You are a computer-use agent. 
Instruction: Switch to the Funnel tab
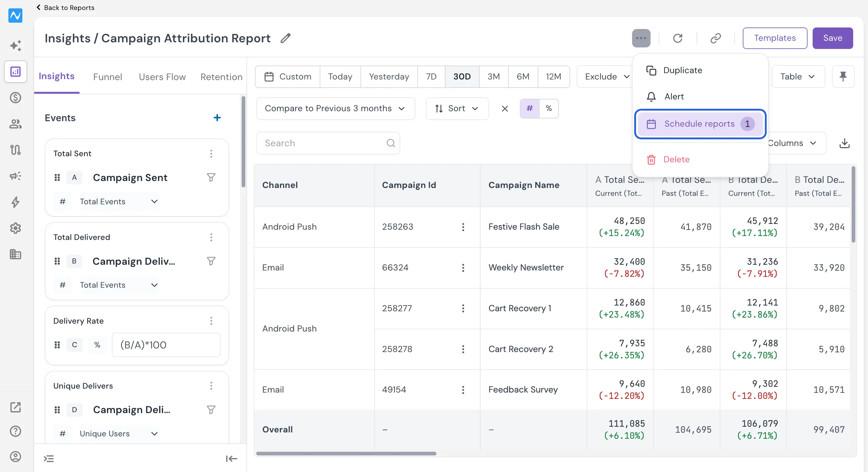[107, 77]
